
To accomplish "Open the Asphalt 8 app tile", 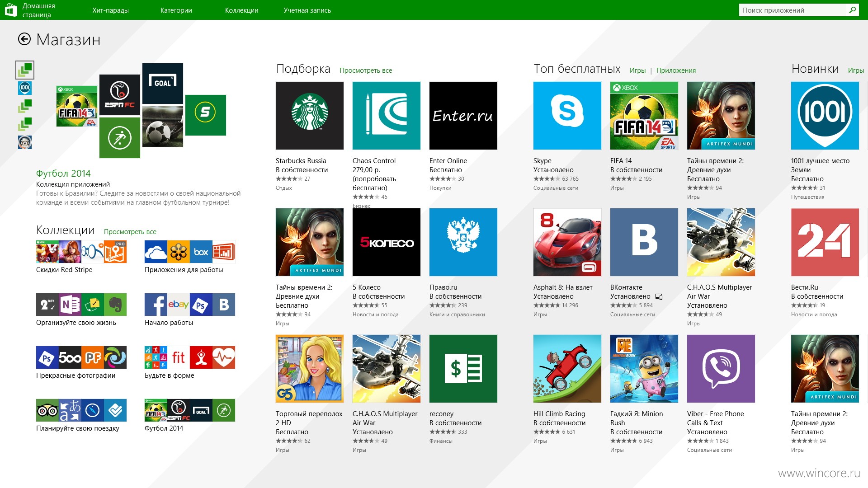I will (x=567, y=242).
